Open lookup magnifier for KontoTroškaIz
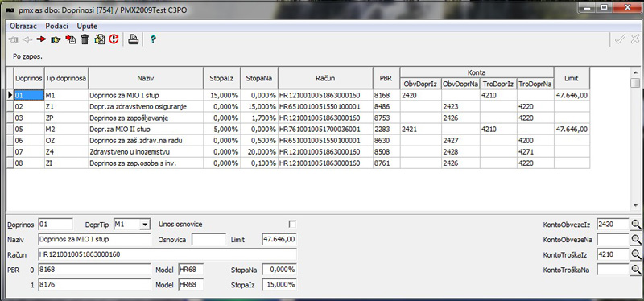Screen dimensions: 644x301 pos(636,254)
